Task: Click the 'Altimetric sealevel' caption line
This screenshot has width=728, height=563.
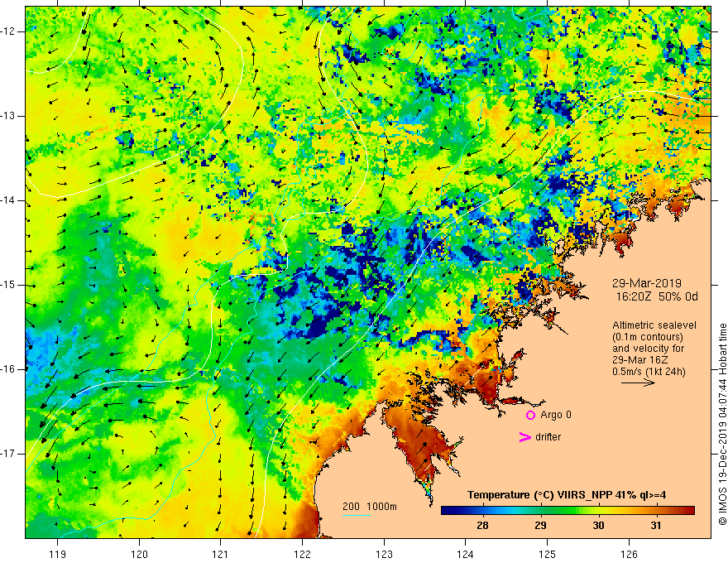Action: click(x=654, y=325)
